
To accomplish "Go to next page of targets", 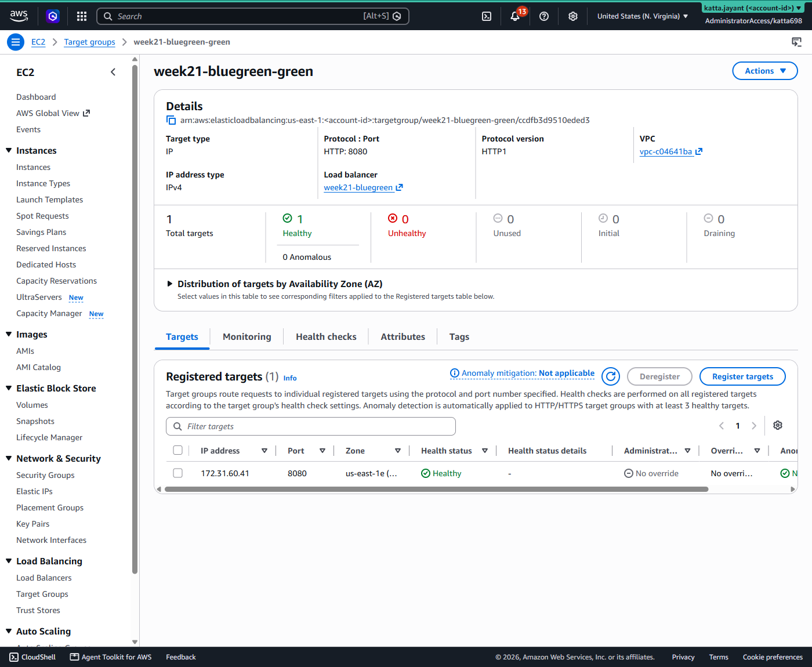I will click(x=754, y=426).
